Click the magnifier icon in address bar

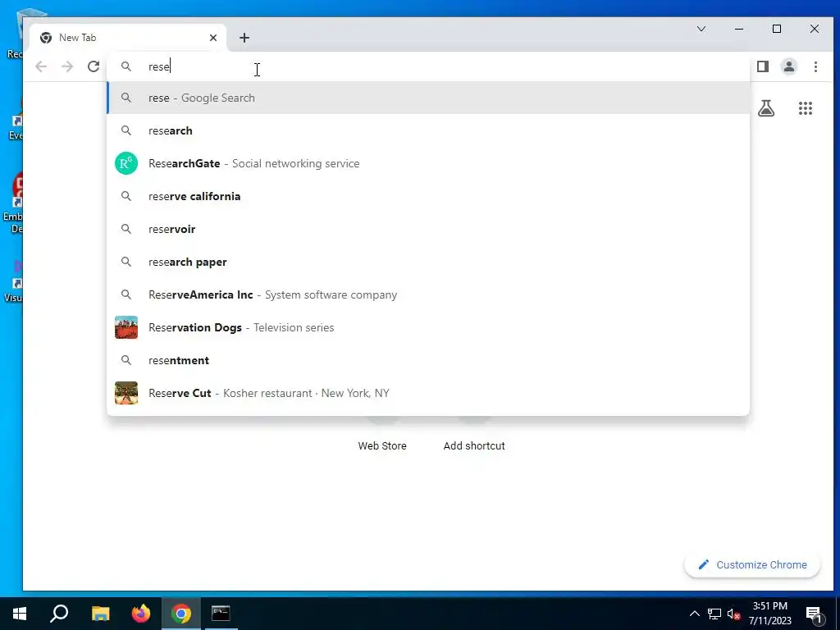coord(126,66)
